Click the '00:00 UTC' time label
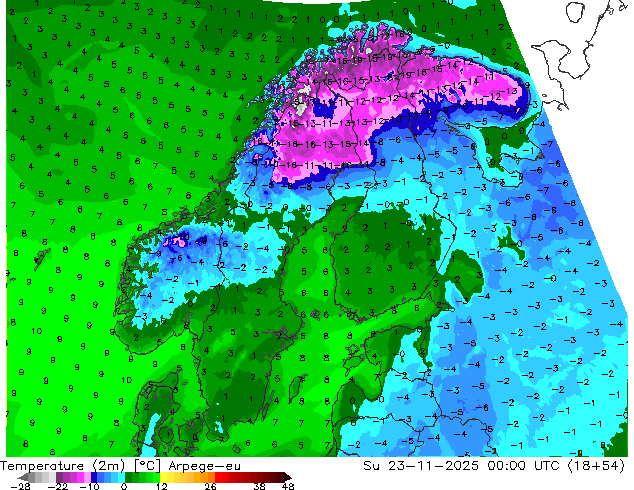Image resolution: width=634 pixels, height=490 pixels. pyautogui.click(x=524, y=465)
